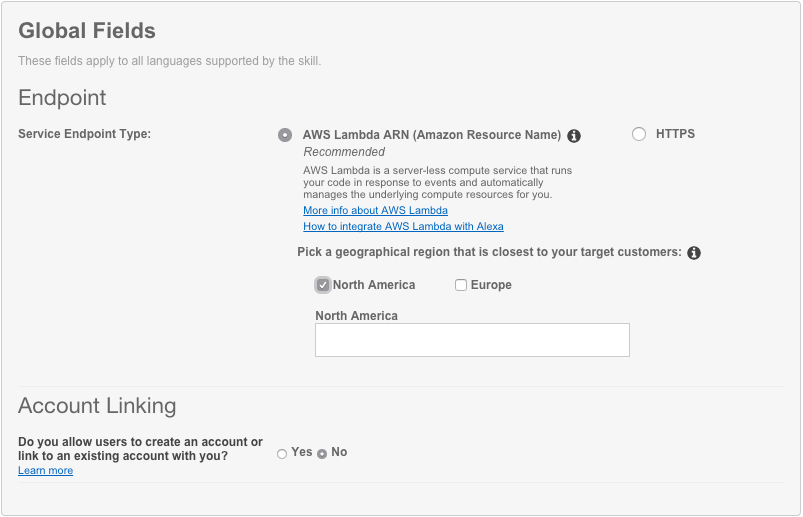This screenshot has height=517, width=803.
Task: Click the North America label above the text field
Action: pos(356,316)
